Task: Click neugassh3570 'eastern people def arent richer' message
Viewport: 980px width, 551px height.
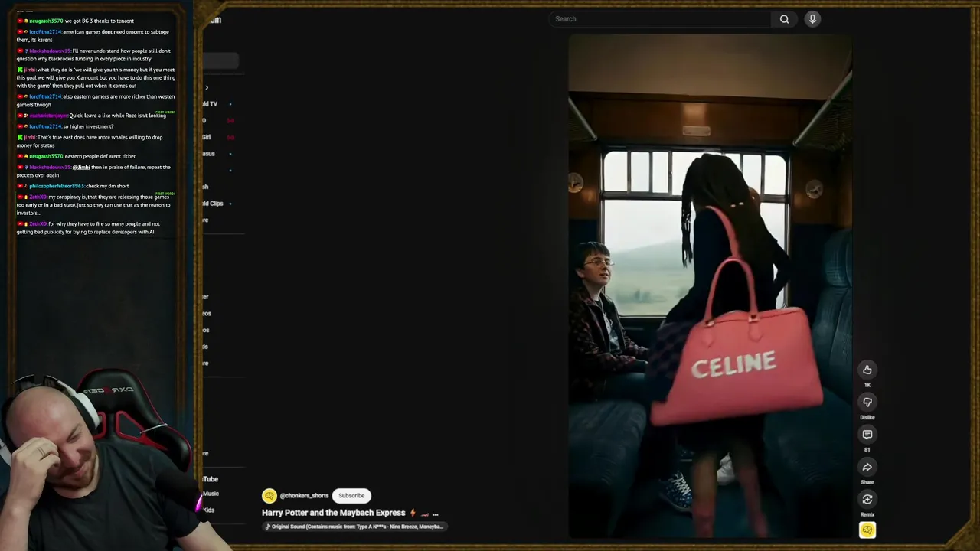Action: 77,156
